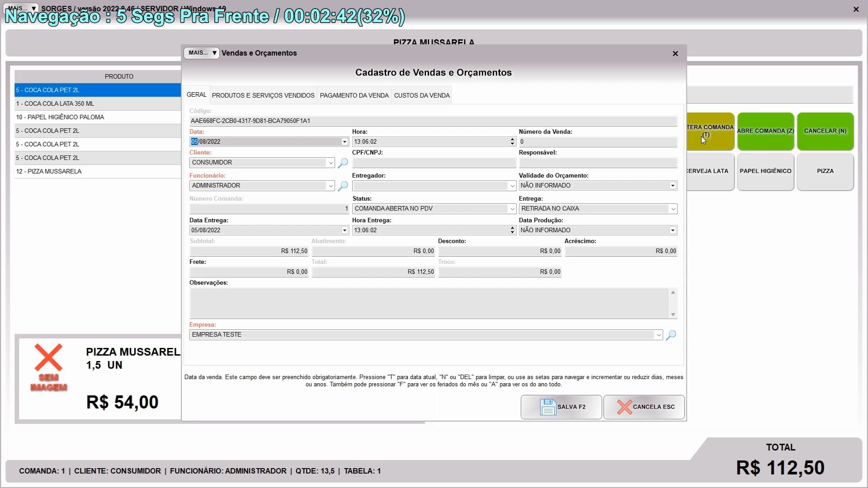Open Empresa search magnifier icon

(671, 335)
